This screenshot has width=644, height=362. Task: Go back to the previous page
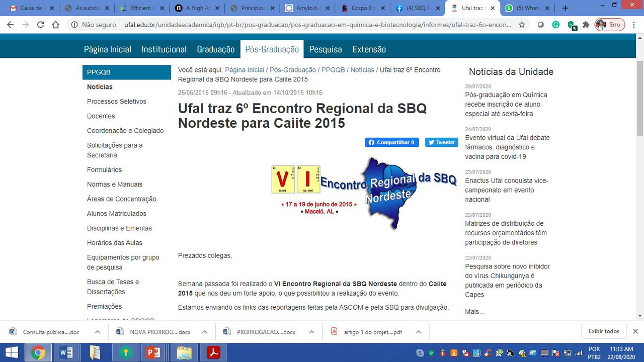click(x=11, y=25)
